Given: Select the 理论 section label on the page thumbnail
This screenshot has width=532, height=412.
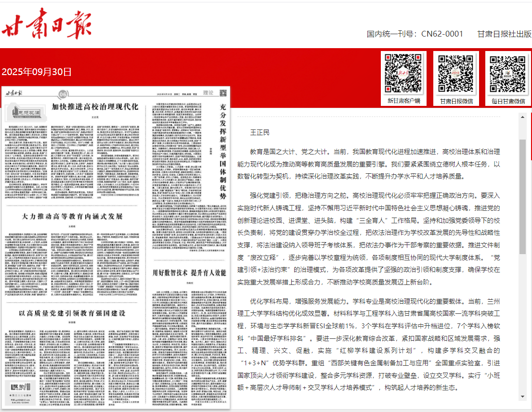Looking at the screenshot, I should pyautogui.click(x=208, y=93).
